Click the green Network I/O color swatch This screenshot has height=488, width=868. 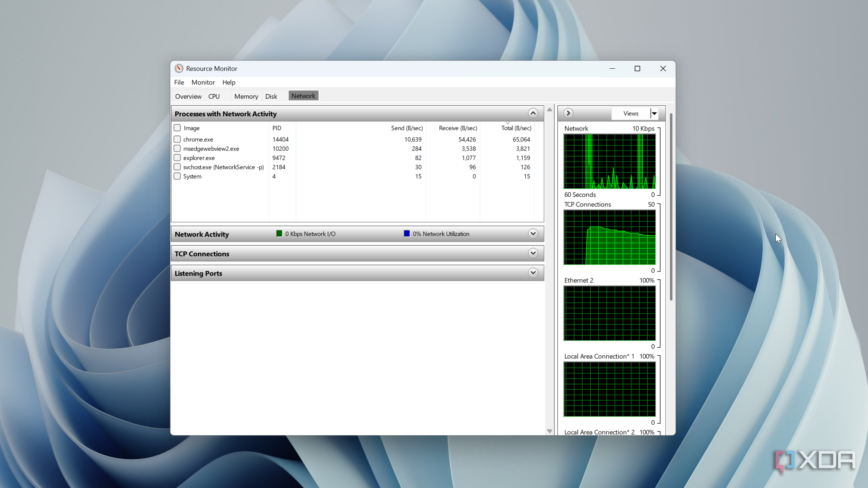tap(279, 234)
